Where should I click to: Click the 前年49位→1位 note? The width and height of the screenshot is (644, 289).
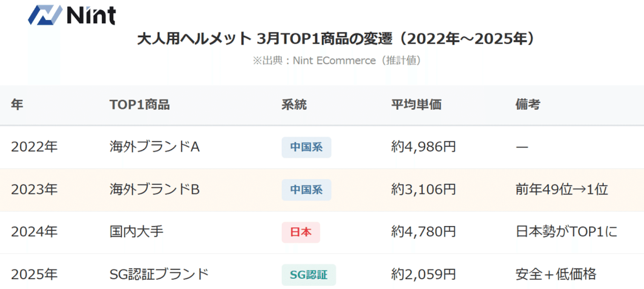pyautogui.click(x=562, y=189)
